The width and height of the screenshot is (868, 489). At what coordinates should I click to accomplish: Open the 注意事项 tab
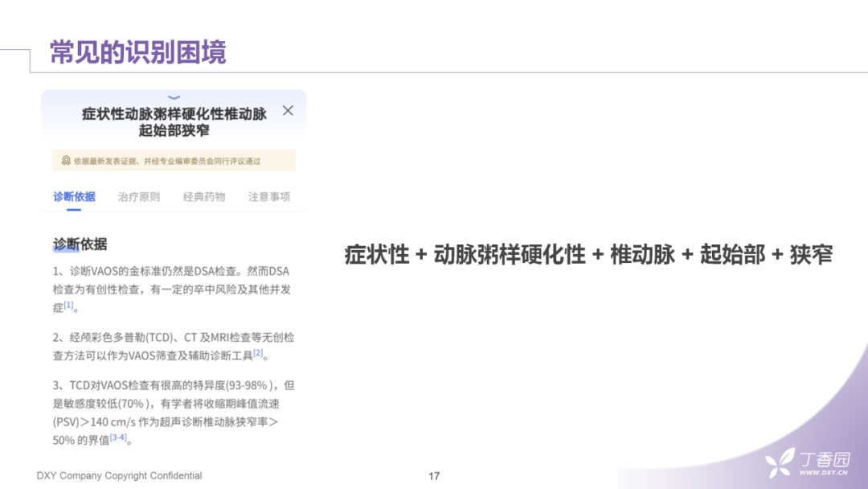click(x=269, y=196)
